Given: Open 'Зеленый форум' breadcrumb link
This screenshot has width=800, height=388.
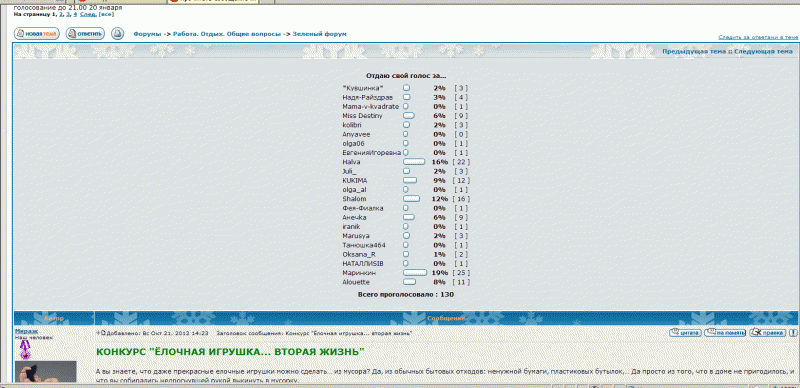Looking at the screenshot, I should click(319, 34).
